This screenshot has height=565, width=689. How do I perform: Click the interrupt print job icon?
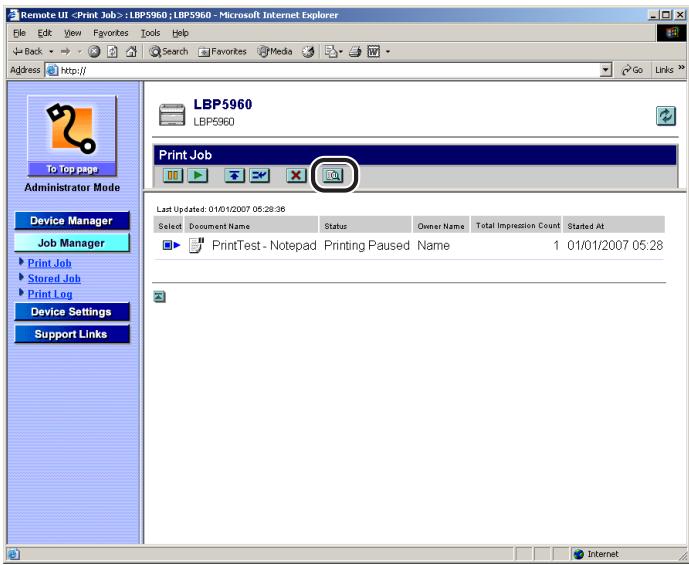260,176
